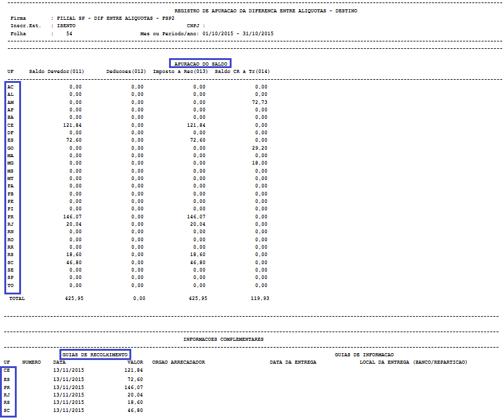Screen dimensions: 504x420
Task: Select the 'MT' state row label
Action: [x=11, y=178]
